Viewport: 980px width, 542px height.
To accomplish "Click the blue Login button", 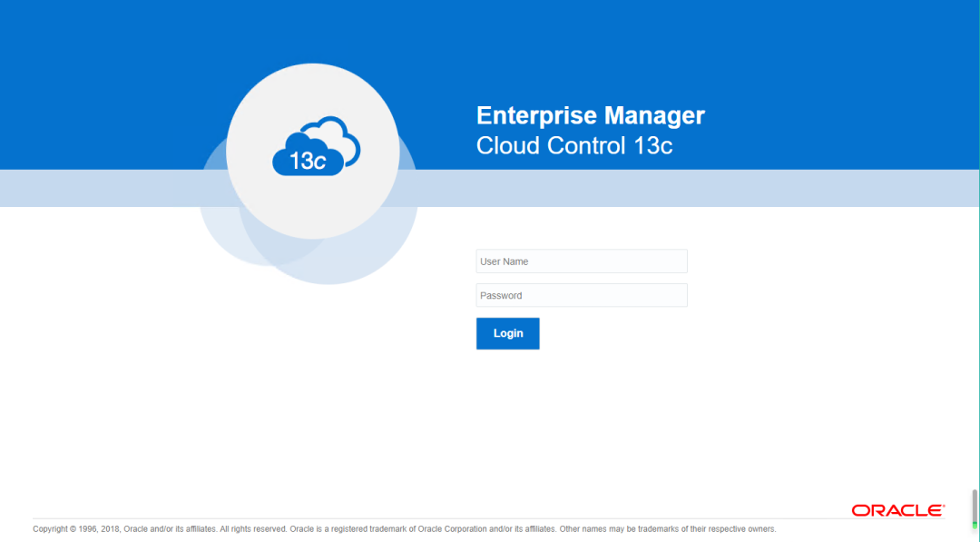I will (x=507, y=333).
